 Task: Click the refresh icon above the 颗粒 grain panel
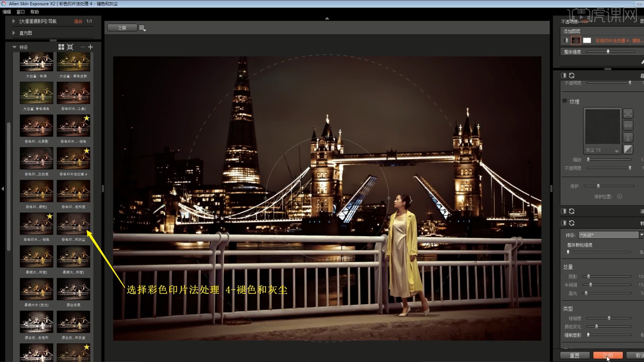click(572, 211)
